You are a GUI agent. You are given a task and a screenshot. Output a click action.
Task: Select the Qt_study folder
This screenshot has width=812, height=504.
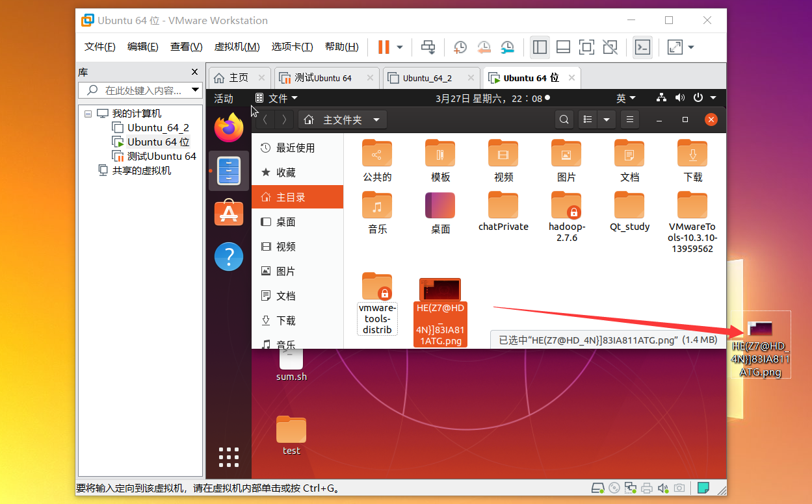tap(629, 212)
